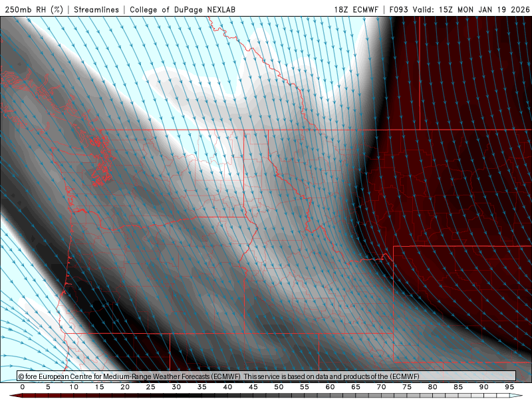Click the colorbar label '5'
532x399 pixels.
[48, 387]
